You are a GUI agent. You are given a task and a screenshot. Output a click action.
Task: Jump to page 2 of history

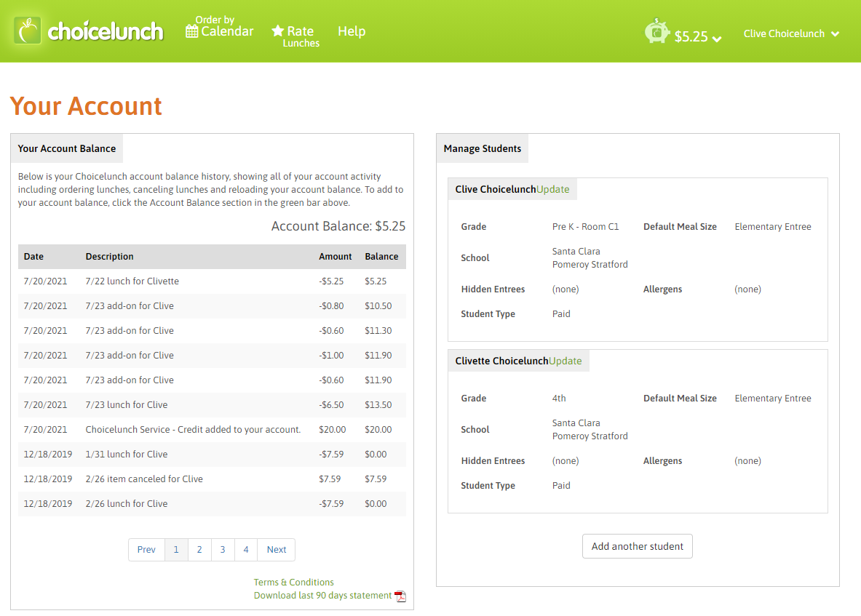(199, 550)
